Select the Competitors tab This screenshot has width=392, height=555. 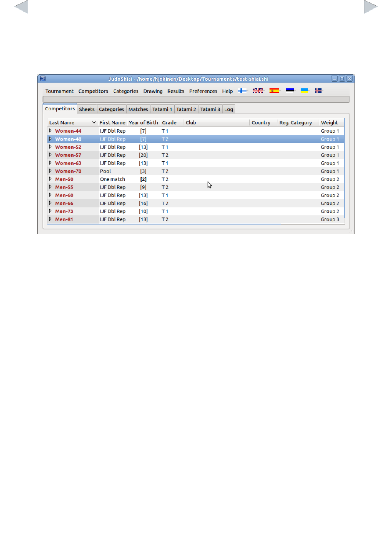click(x=60, y=109)
